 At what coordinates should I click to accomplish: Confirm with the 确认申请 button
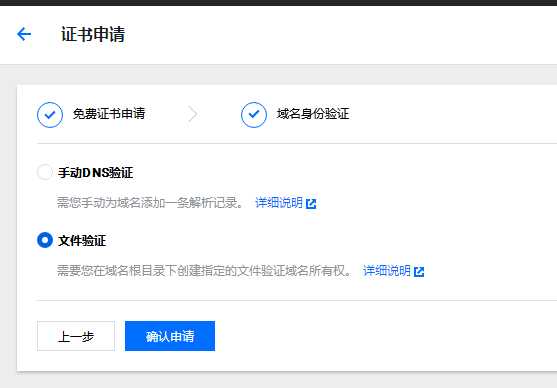click(170, 336)
